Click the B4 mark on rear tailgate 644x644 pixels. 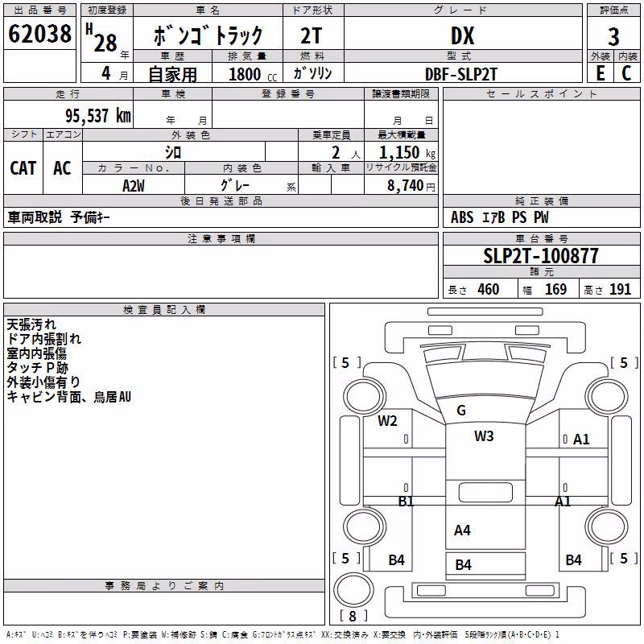464,565
